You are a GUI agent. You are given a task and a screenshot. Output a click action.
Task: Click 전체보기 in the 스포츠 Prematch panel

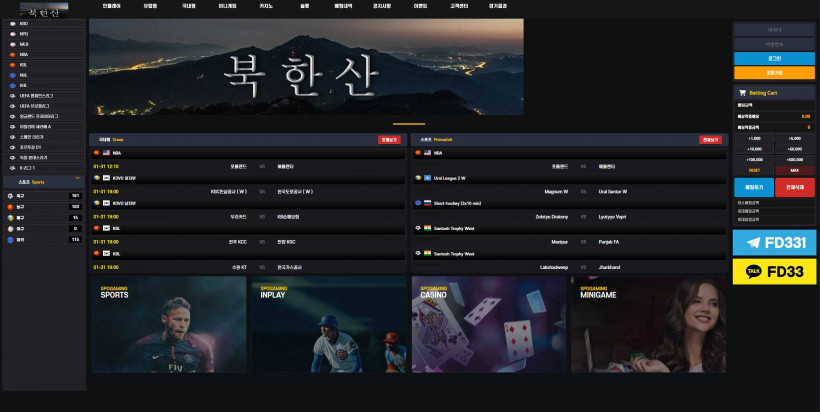pyautogui.click(x=710, y=140)
